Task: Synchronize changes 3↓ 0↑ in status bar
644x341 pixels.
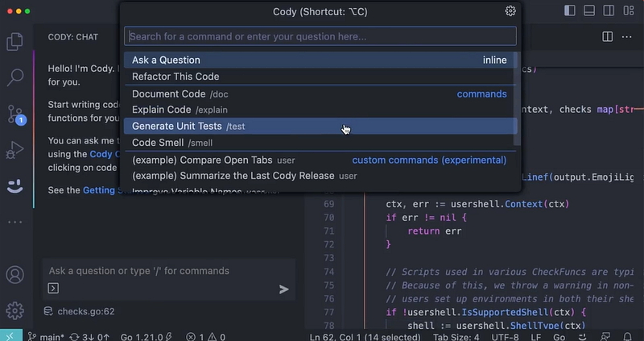Action: tap(89, 337)
